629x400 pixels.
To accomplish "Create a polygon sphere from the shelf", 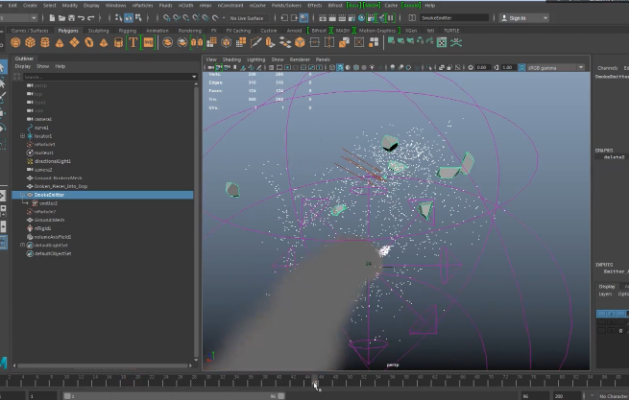I will (15, 42).
